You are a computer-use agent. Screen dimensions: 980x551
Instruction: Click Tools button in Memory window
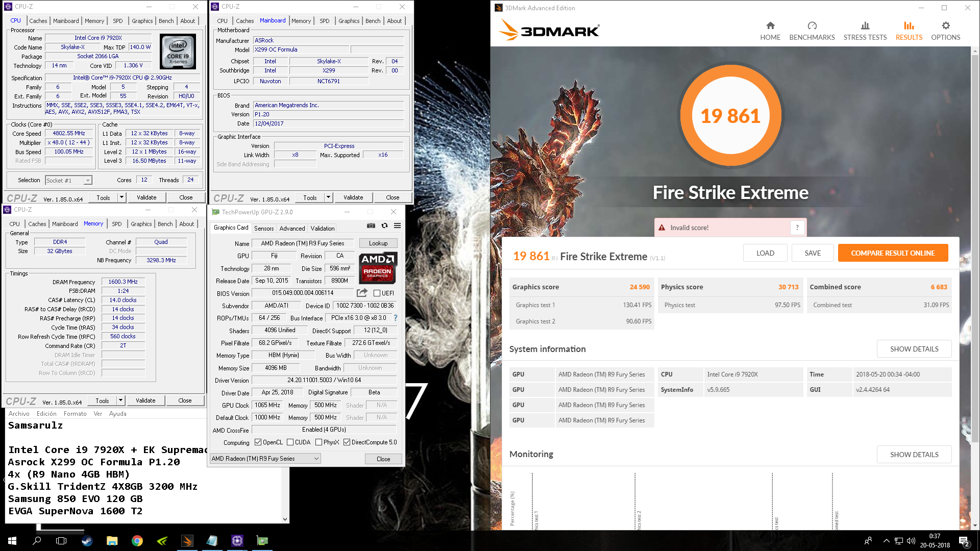pos(102,400)
